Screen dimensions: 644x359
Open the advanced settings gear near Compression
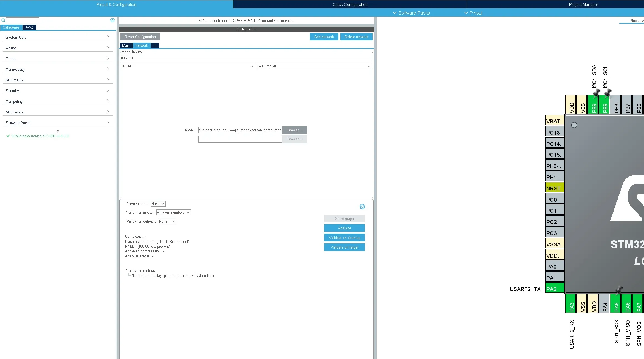pos(362,207)
